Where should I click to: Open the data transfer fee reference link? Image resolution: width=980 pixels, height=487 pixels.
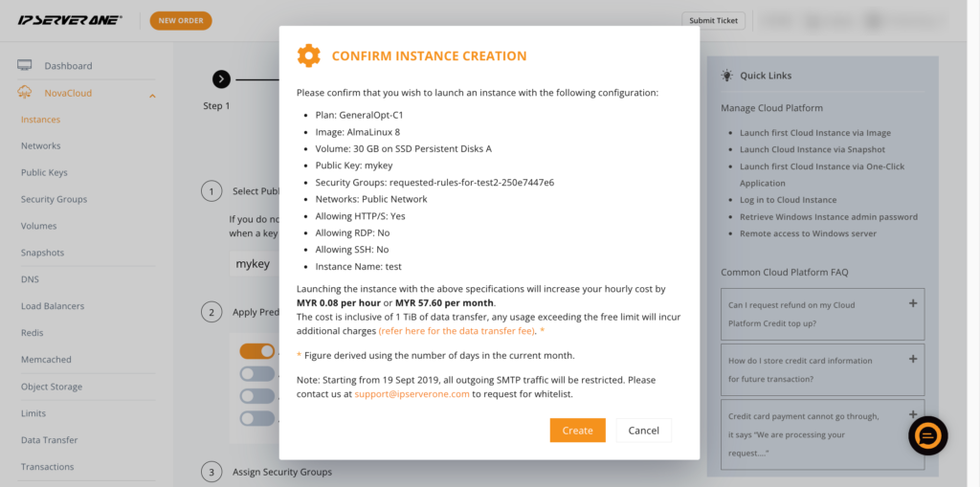(457, 330)
